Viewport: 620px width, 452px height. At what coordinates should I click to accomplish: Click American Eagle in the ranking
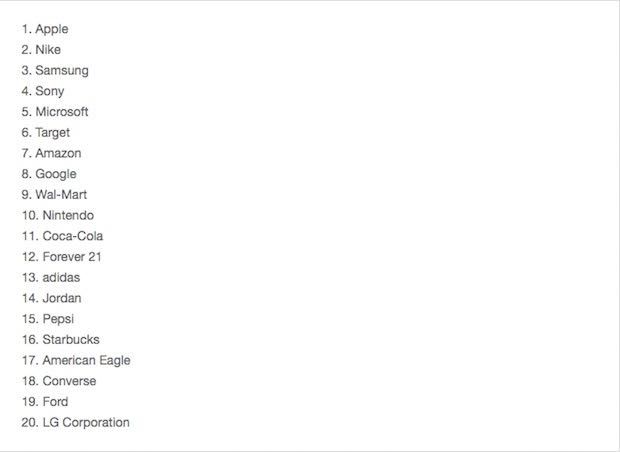coord(76,360)
